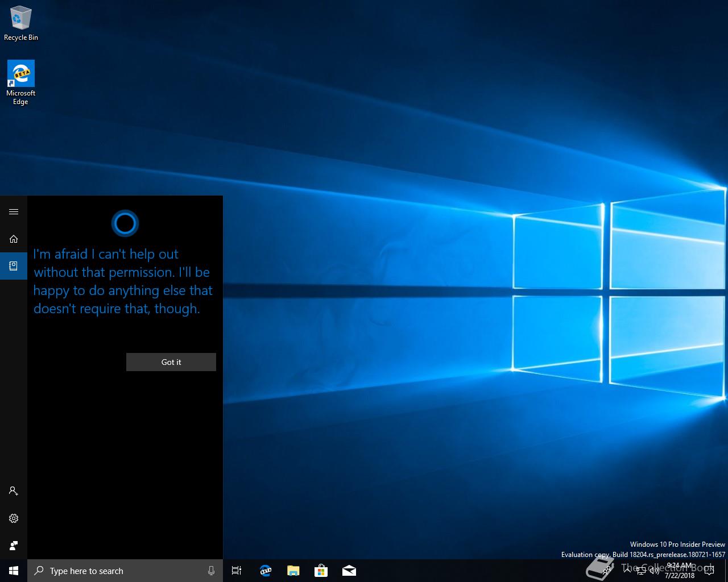This screenshot has height=582, width=728.
Task: Open Task View
Action: 237,571
